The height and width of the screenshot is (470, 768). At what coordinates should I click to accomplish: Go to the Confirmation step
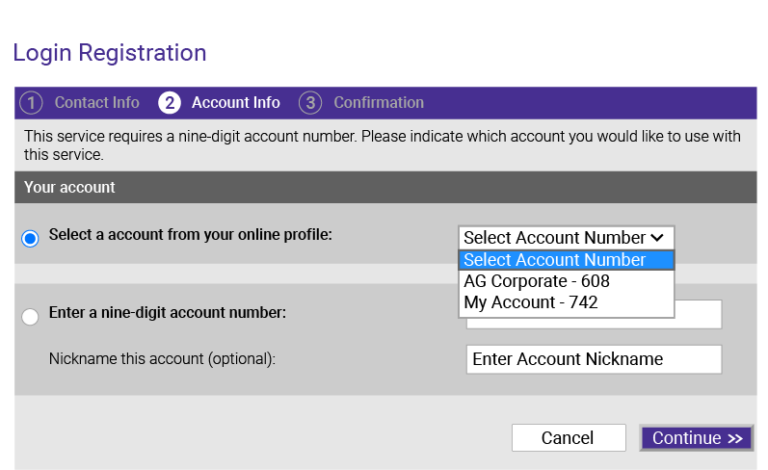click(x=379, y=103)
